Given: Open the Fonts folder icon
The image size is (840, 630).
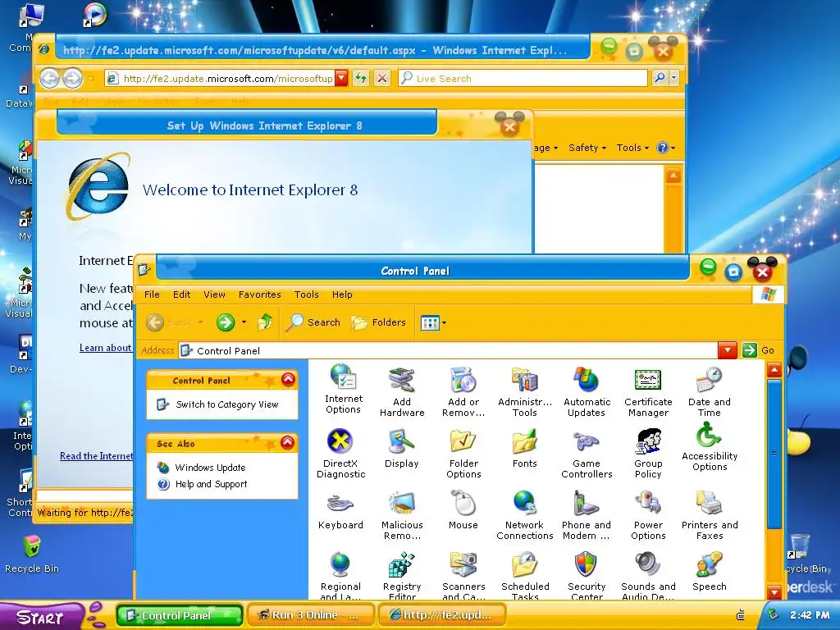Looking at the screenshot, I should click(524, 449).
